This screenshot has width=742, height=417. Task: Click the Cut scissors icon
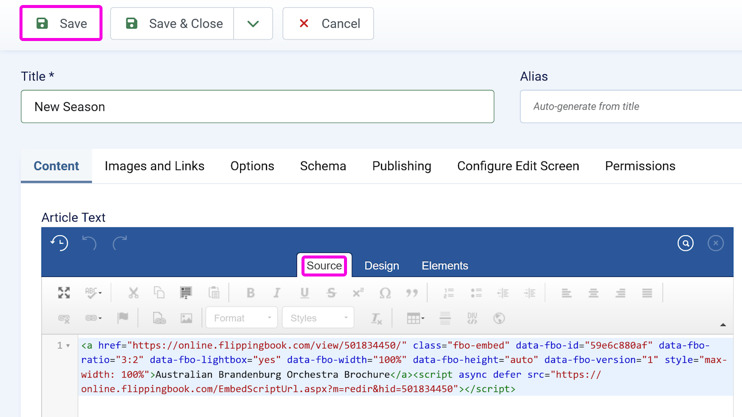(x=133, y=293)
